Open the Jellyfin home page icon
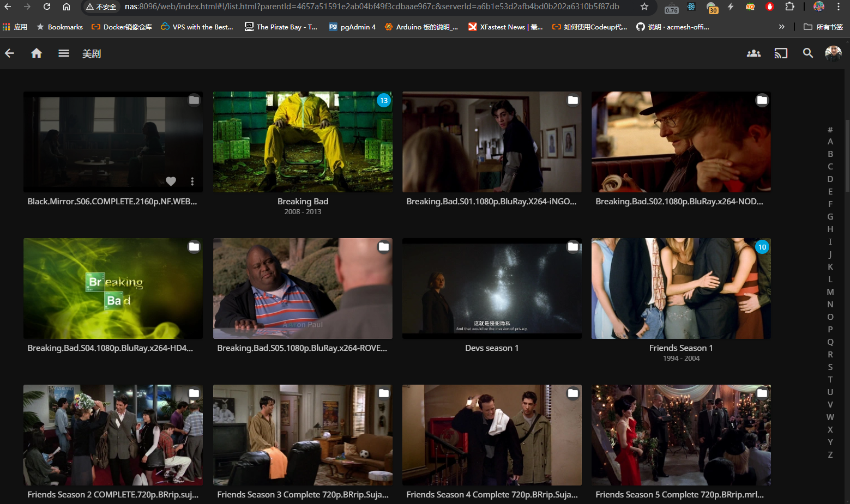The image size is (850, 504). tap(37, 53)
